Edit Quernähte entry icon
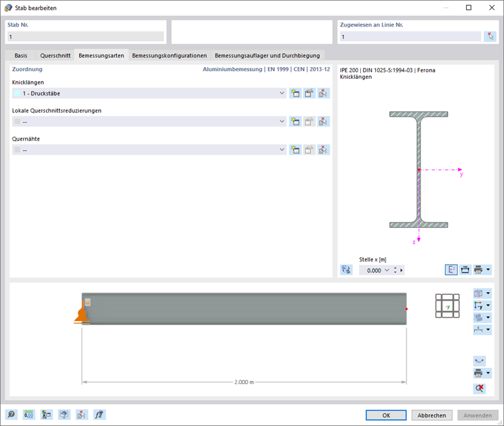The image size is (504, 426). click(309, 150)
